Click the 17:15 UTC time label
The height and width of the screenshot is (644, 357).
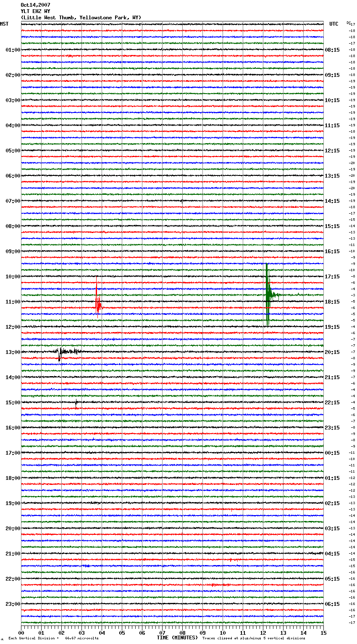[332, 277]
